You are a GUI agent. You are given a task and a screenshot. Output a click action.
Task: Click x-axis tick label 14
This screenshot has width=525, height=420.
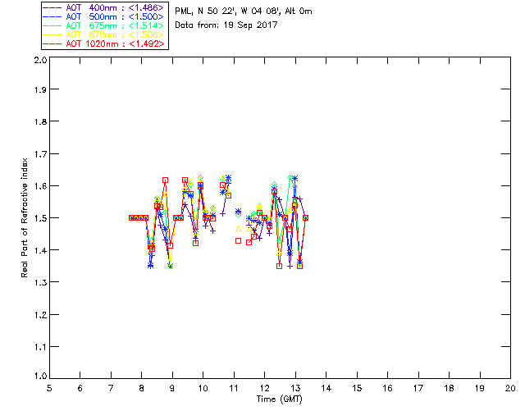point(326,388)
